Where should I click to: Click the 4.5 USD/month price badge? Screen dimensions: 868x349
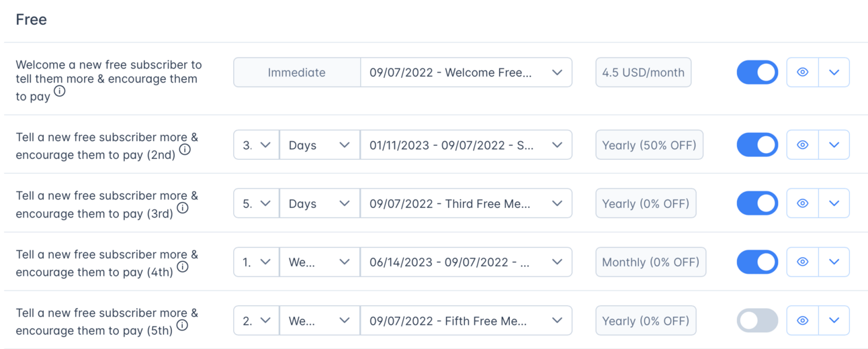coord(643,72)
